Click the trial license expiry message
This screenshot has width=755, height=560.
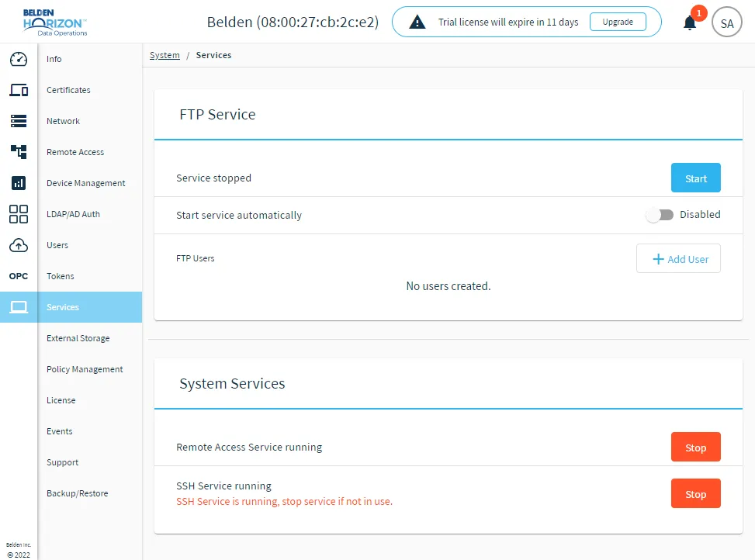click(x=508, y=22)
